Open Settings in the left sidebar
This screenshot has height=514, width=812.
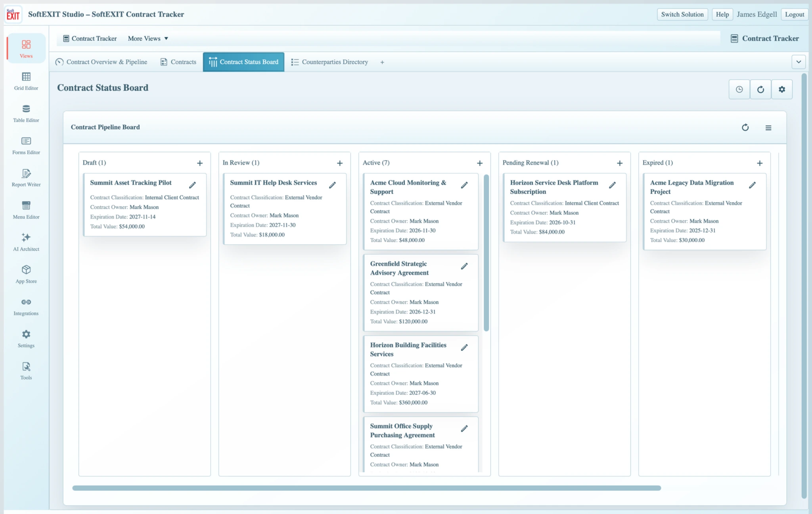26,339
